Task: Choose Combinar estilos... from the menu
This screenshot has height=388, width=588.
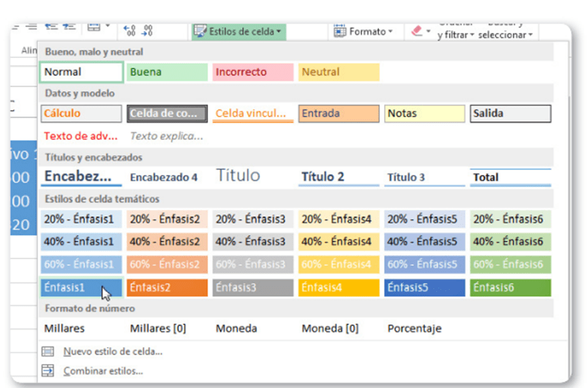Action: click(x=103, y=370)
